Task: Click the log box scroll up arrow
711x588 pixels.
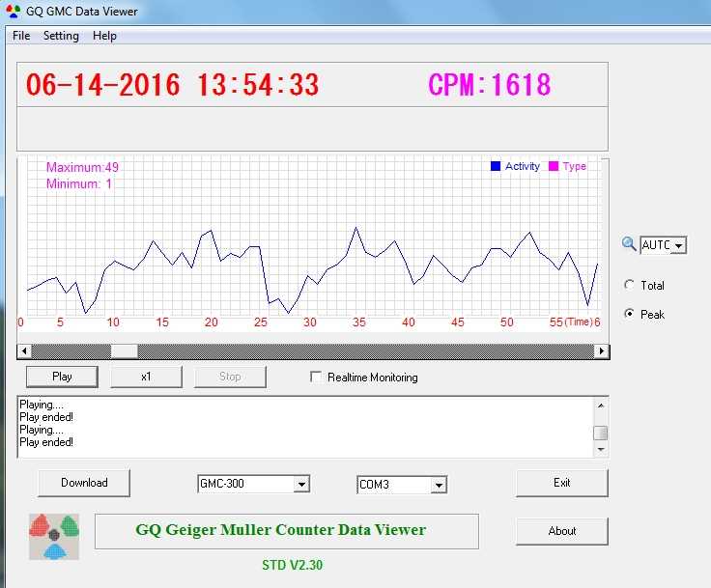Action: click(x=601, y=406)
